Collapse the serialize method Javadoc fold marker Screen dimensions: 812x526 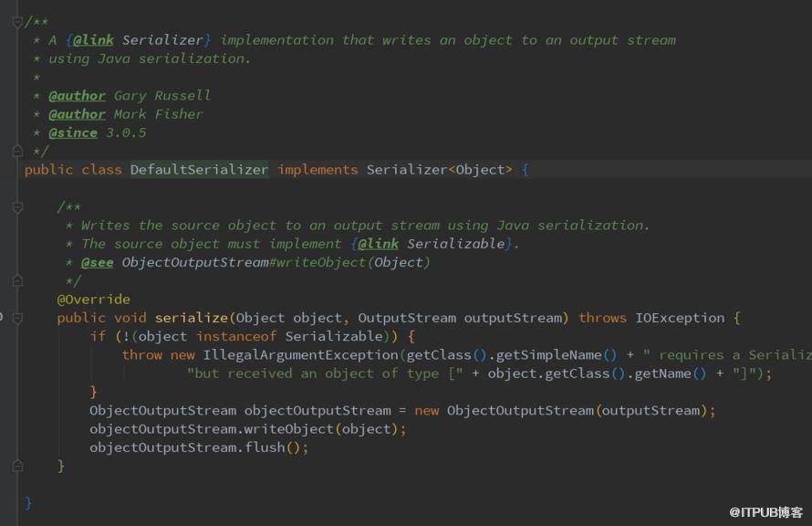click(x=17, y=207)
